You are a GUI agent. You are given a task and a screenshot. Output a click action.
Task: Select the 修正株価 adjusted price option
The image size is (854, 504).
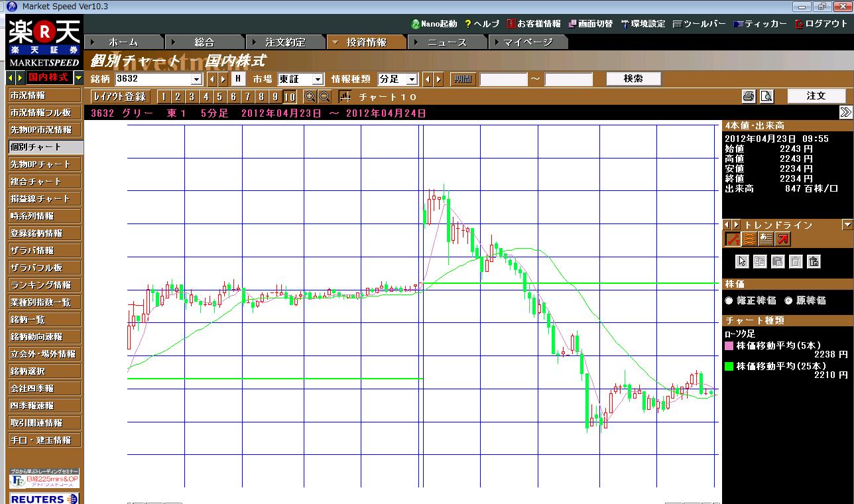(729, 300)
